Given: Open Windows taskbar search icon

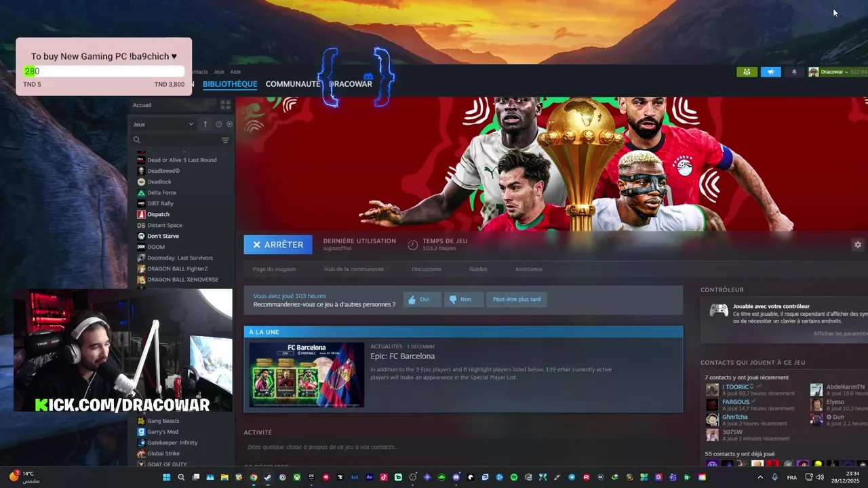Looking at the screenshot, I should pos(181,477).
